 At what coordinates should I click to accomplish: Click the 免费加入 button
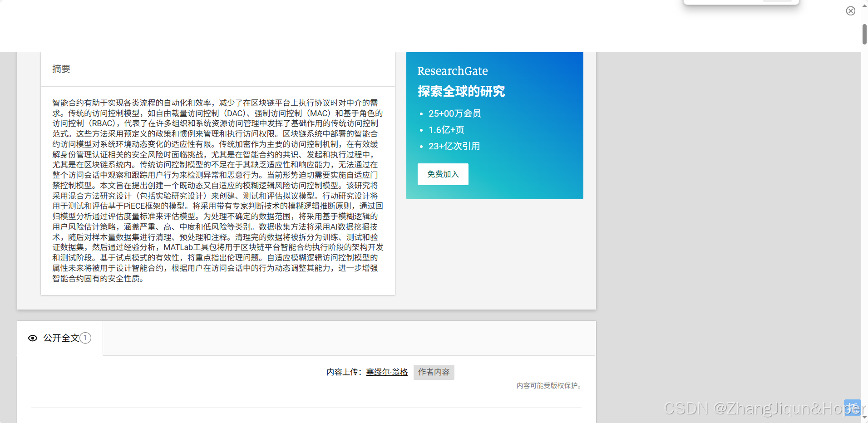tap(443, 174)
